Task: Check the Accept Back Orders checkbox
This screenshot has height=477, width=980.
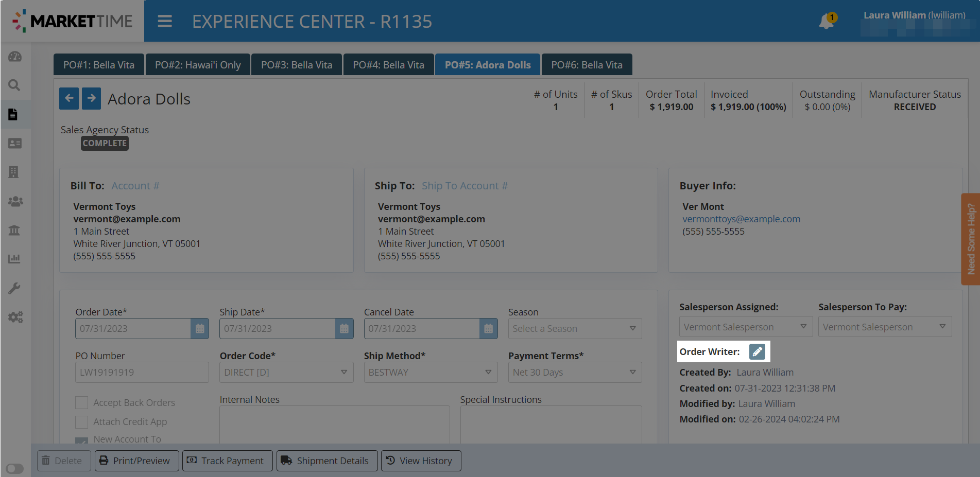Action: tap(81, 403)
